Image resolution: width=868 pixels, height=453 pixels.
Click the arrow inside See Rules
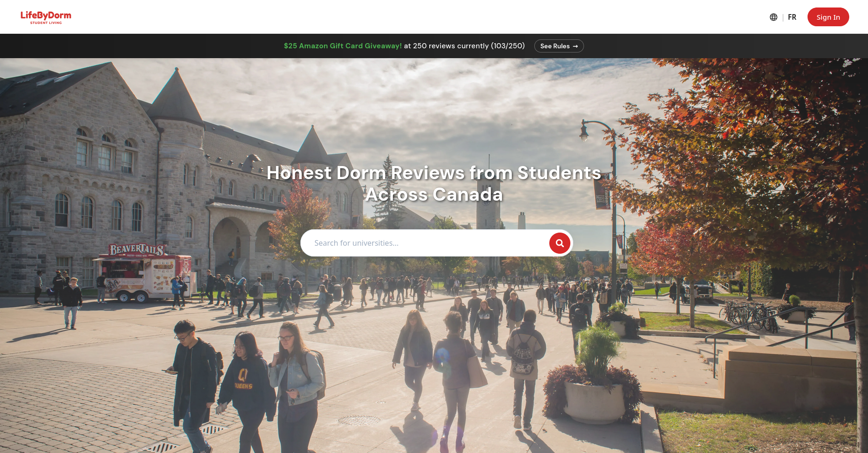tap(575, 46)
